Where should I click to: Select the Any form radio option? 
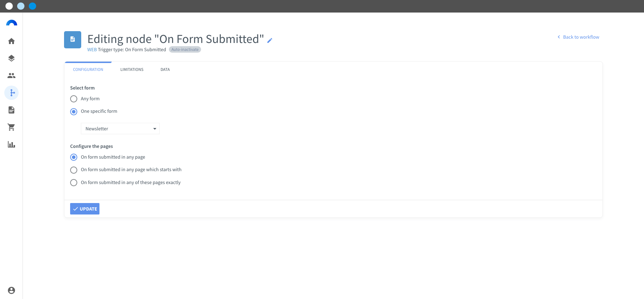coord(74,99)
